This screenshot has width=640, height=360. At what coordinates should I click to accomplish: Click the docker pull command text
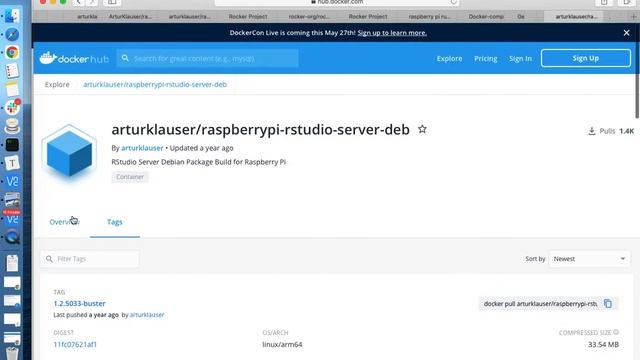[x=540, y=304]
